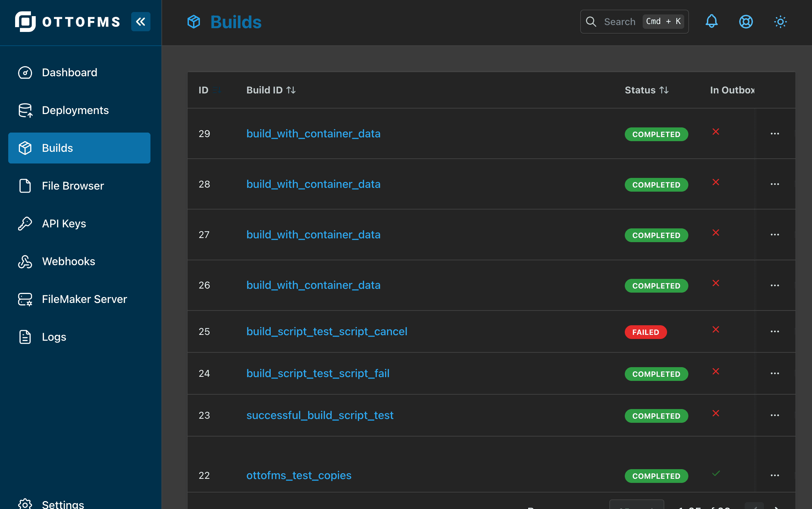Open the notifications bell icon
The height and width of the screenshot is (509, 812).
click(712, 21)
